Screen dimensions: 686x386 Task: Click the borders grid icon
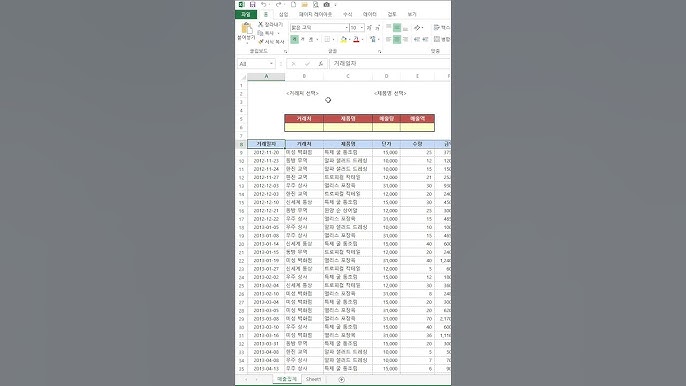(x=327, y=39)
